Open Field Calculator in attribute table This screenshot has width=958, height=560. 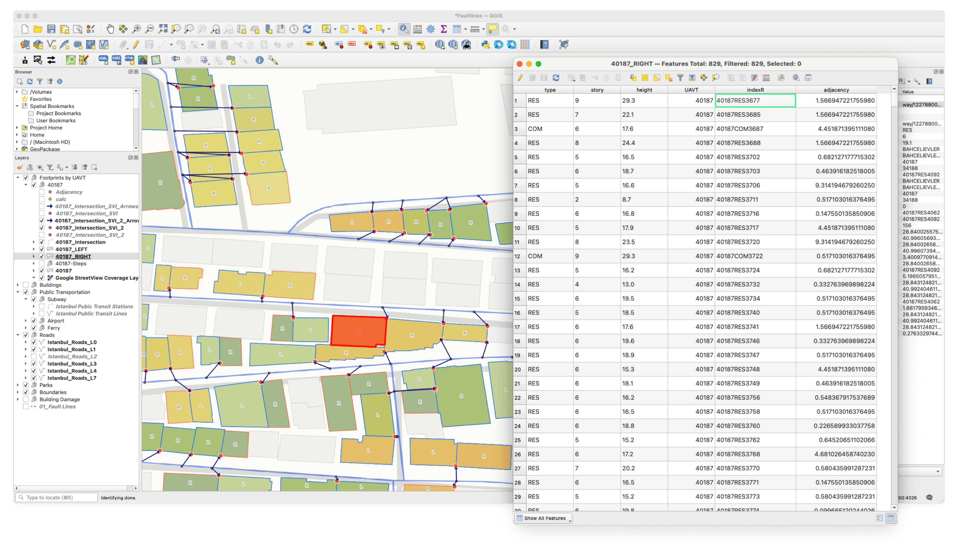pyautogui.click(x=766, y=78)
